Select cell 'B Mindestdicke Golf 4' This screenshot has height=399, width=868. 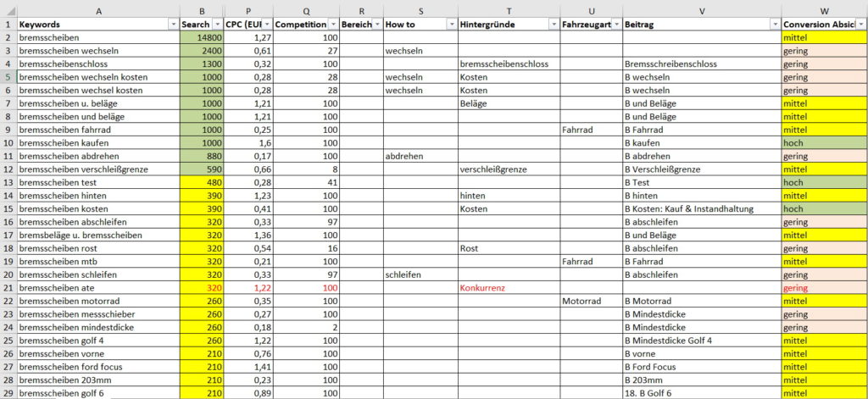click(702, 341)
